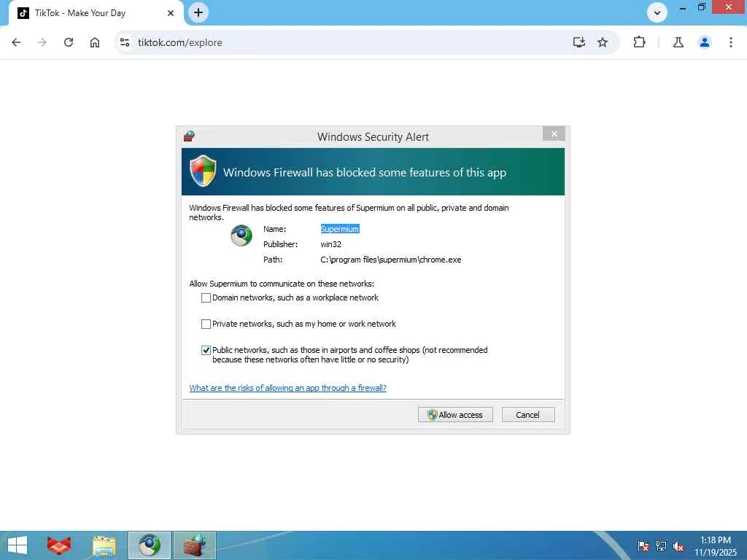Select Supermium browser in the taskbar
The height and width of the screenshot is (560, 747).
(x=149, y=545)
